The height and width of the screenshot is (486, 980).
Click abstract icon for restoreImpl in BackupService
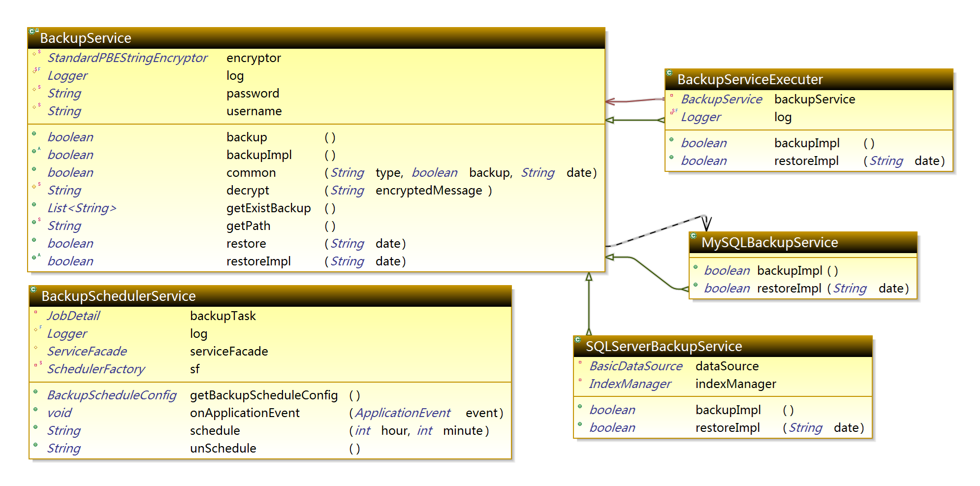(36, 257)
